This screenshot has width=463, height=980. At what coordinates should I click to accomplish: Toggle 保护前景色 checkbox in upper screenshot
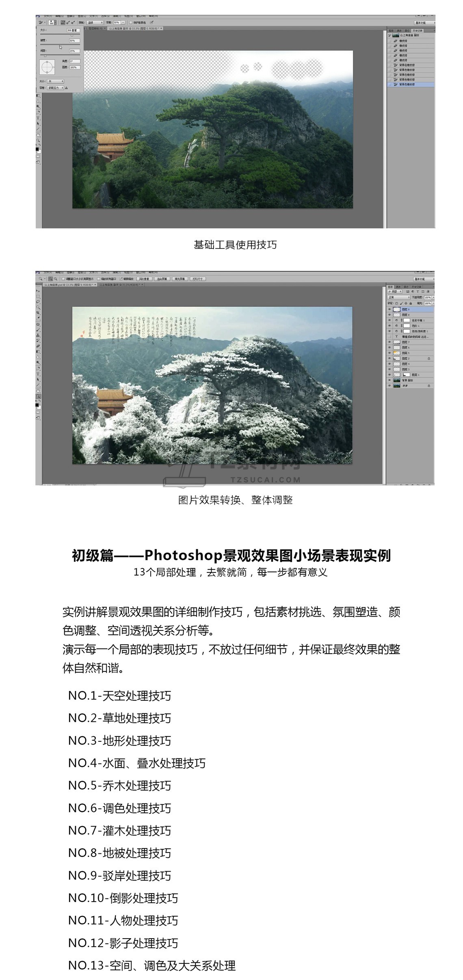(131, 23)
